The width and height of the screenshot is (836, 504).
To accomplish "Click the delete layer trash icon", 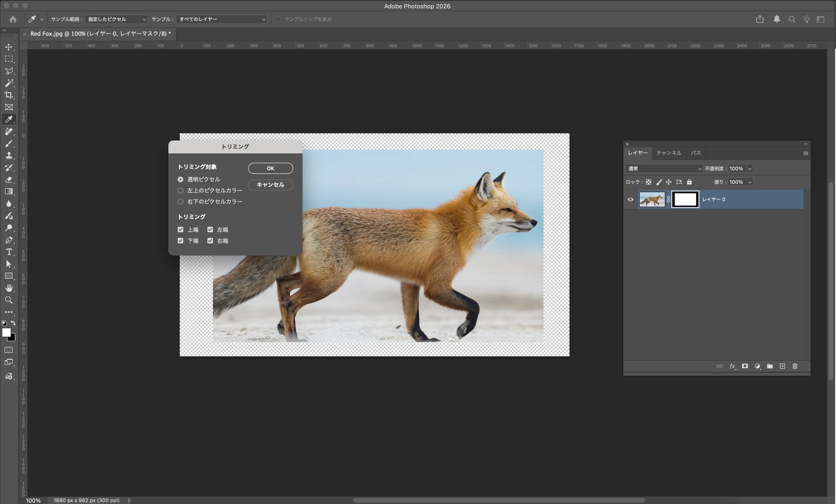I will tap(795, 366).
